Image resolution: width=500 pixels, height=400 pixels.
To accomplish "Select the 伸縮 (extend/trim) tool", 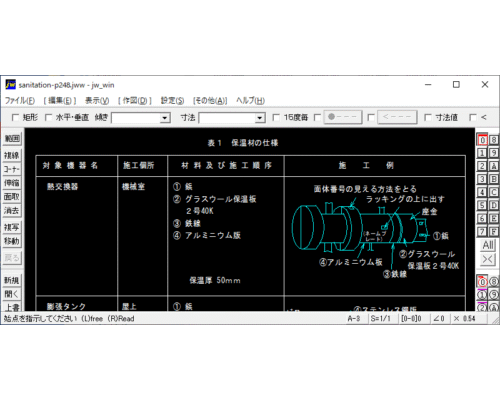I will (12, 183).
